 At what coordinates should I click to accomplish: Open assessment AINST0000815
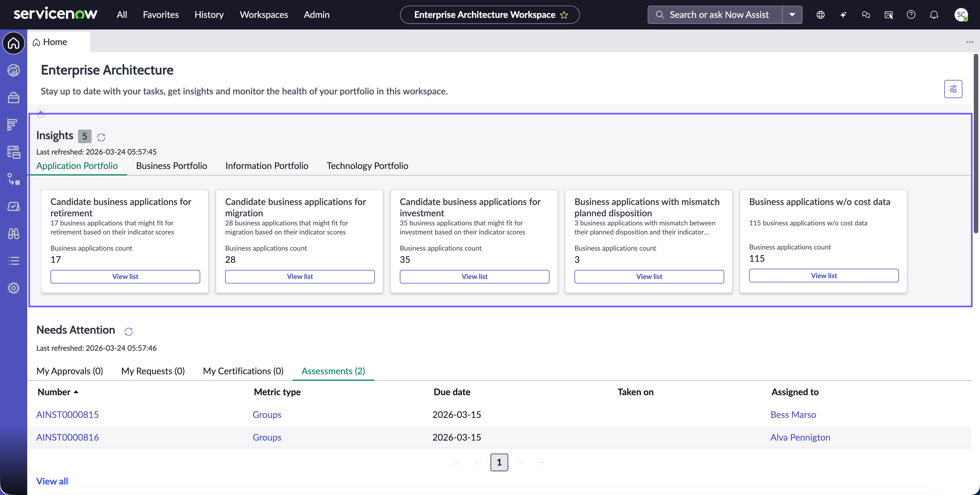(x=67, y=415)
